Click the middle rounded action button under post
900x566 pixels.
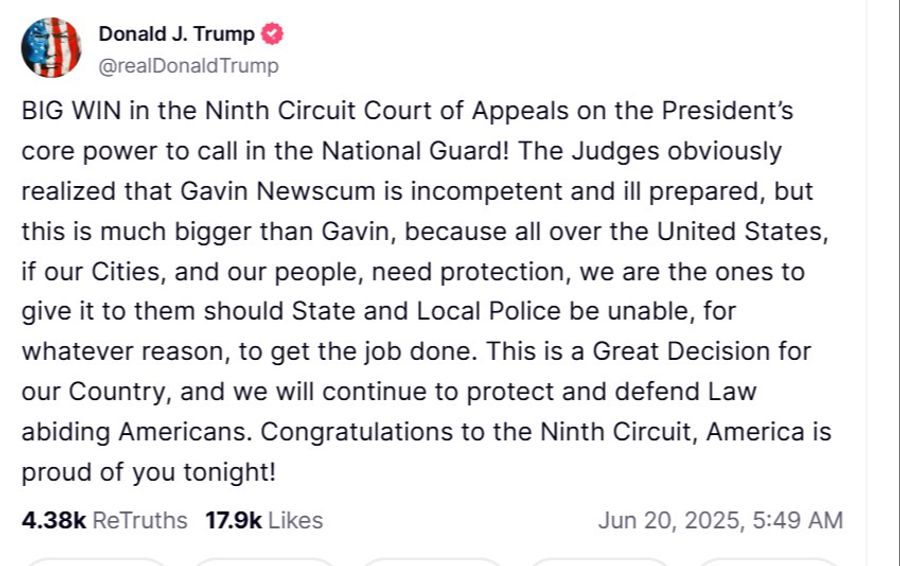(432, 561)
